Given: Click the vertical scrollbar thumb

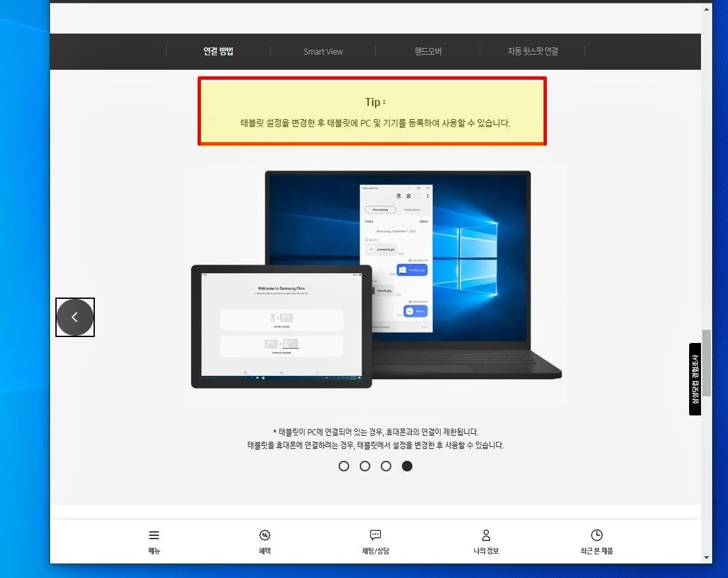Looking at the screenshot, I should tap(707, 363).
